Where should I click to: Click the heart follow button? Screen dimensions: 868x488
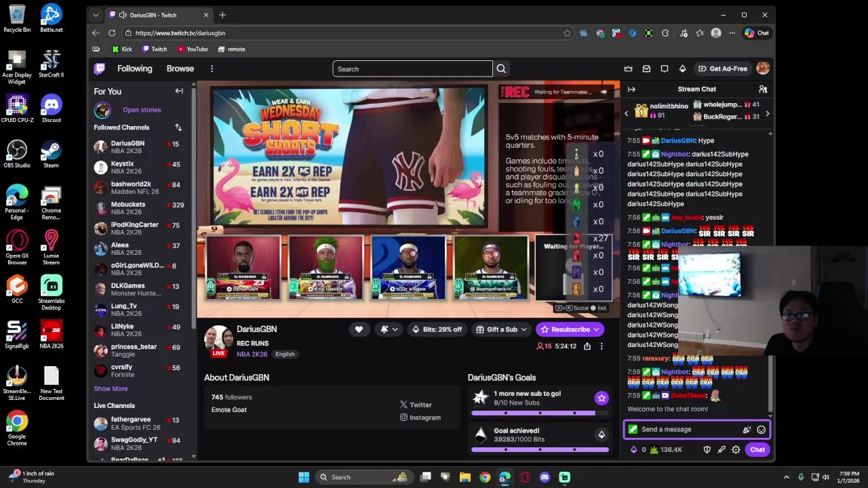pyautogui.click(x=359, y=329)
